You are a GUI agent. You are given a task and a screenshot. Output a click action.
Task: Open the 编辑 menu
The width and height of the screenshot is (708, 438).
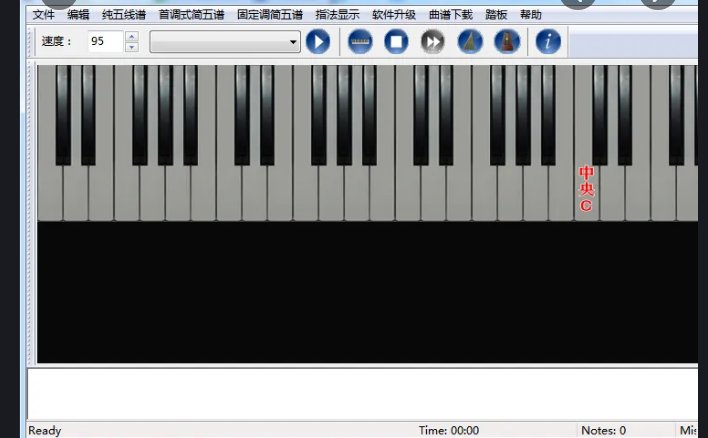[x=78, y=15]
